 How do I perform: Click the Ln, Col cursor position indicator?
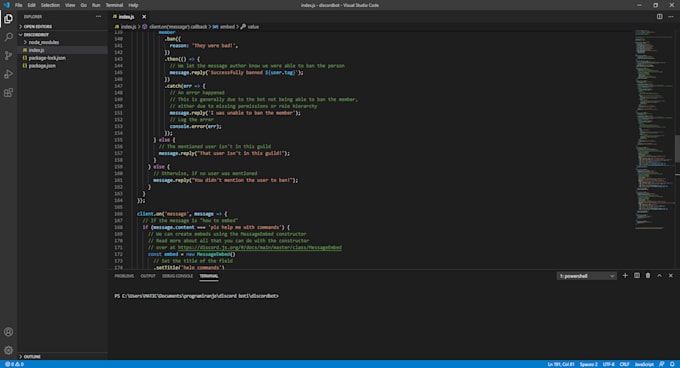[x=561, y=364]
